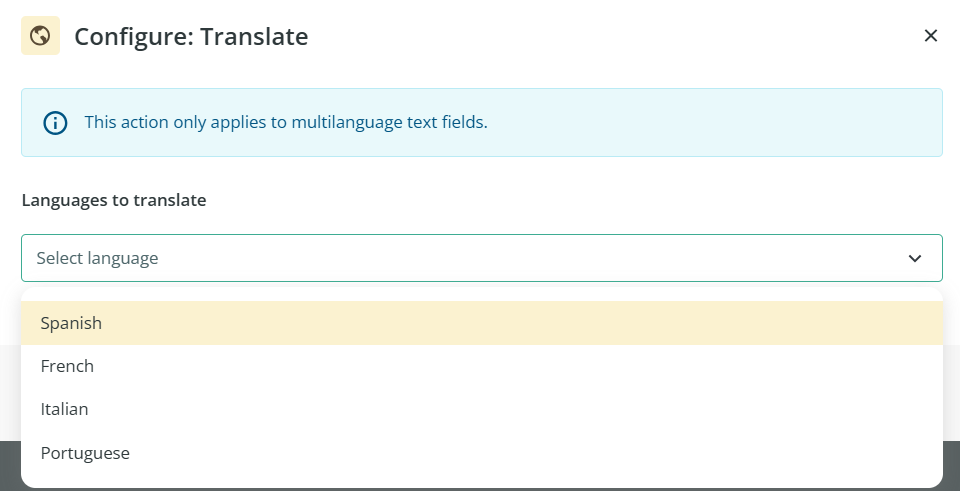
Task: Click the info circle icon in banner
Action: pyautogui.click(x=54, y=123)
